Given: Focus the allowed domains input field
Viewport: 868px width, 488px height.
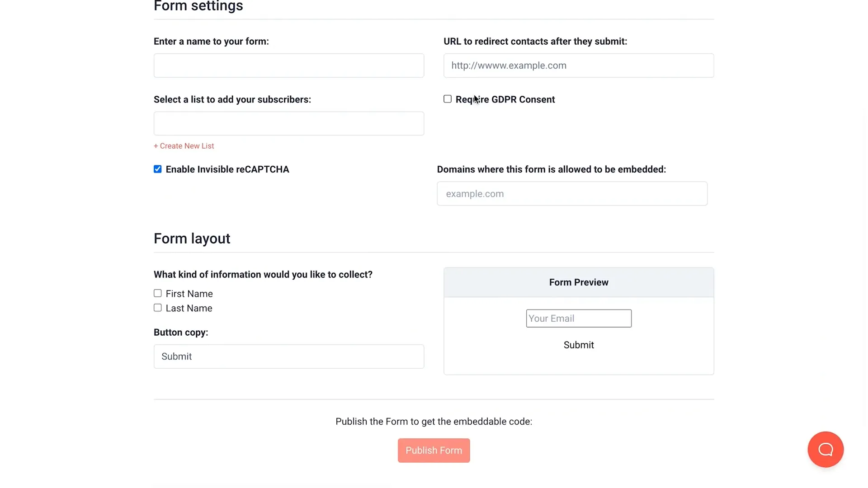Looking at the screenshot, I should 572,193.
